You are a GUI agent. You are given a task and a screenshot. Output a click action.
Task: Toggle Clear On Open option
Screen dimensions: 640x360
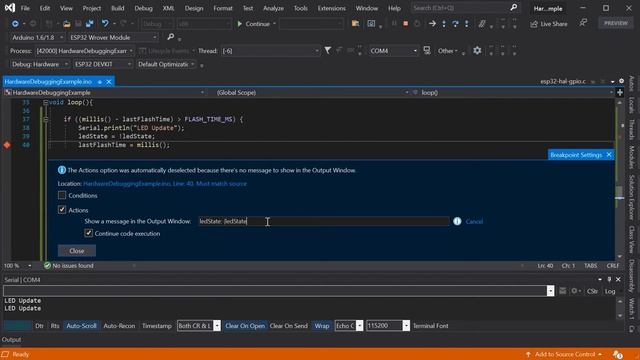click(245, 326)
